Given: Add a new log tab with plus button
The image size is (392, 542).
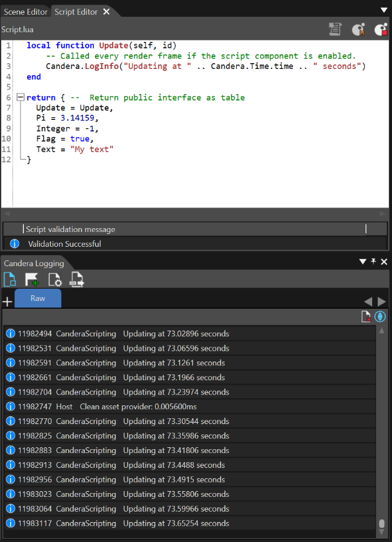Looking at the screenshot, I should pos(7,302).
